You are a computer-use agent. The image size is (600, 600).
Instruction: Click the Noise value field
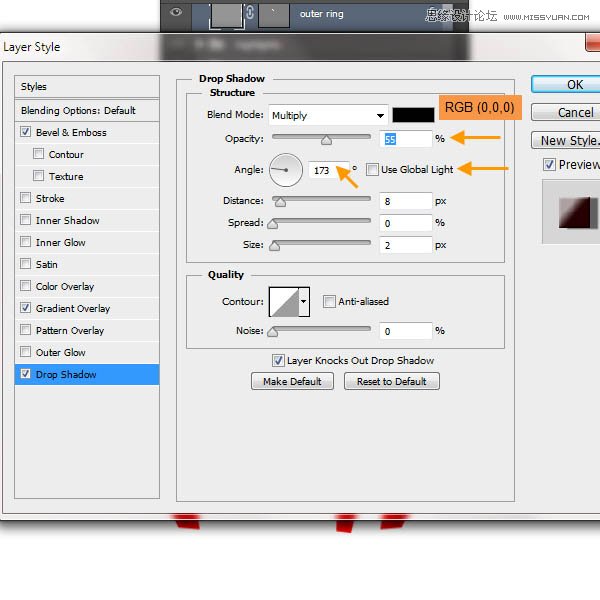406,331
